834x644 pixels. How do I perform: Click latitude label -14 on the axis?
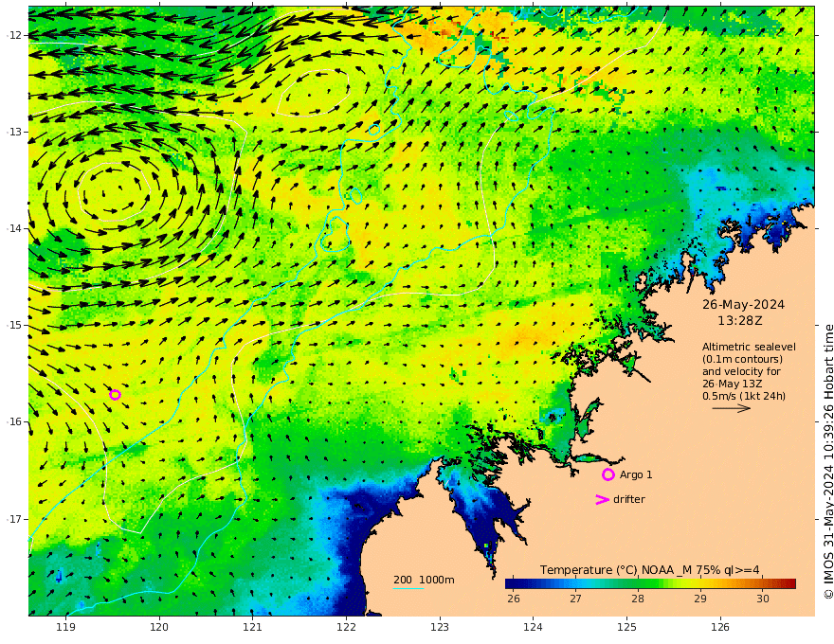[x=14, y=228]
